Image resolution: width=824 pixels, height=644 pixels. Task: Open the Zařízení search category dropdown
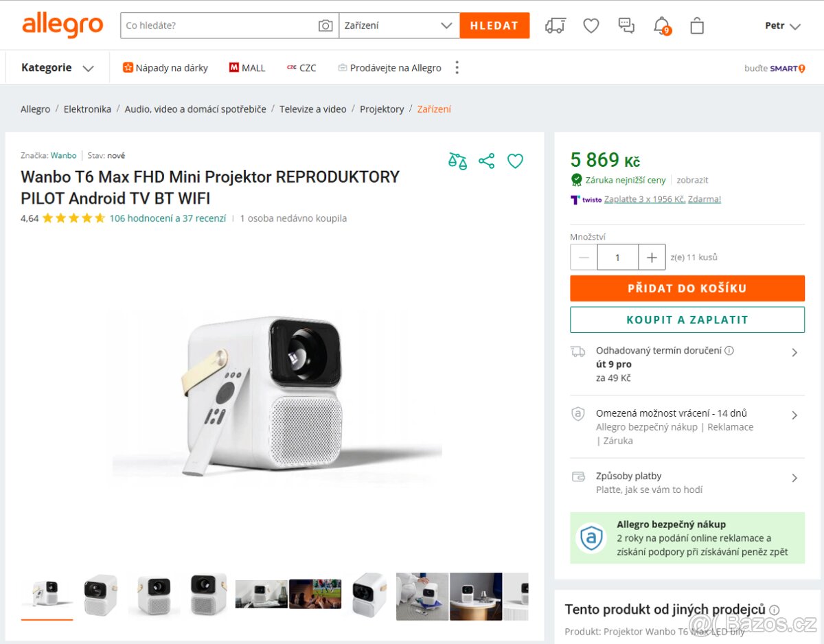399,25
